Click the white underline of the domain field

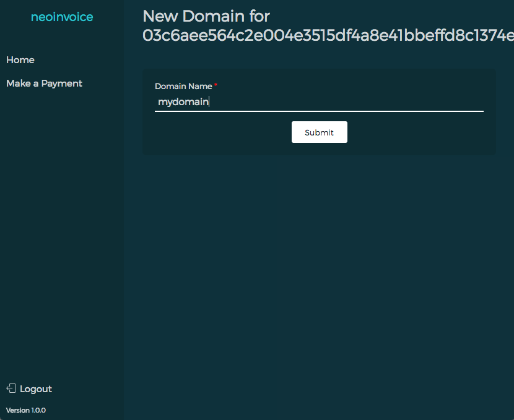(x=319, y=111)
